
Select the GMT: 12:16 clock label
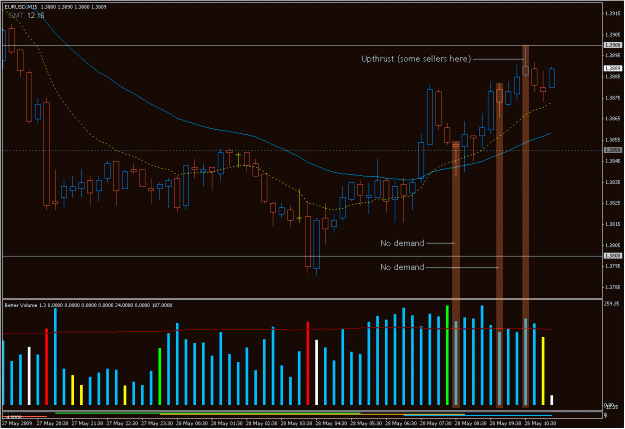coord(26,16)
